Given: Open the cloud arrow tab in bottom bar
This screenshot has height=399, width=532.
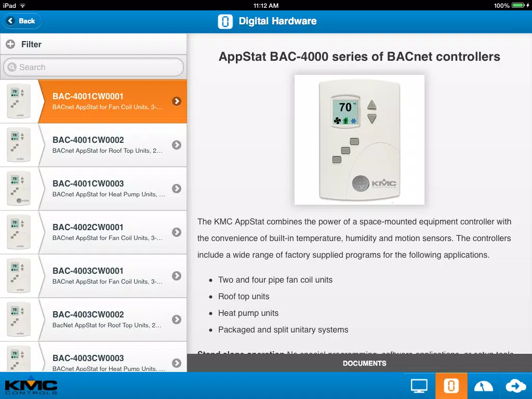Looking at the screenshot, I should (x=515, y=386).
